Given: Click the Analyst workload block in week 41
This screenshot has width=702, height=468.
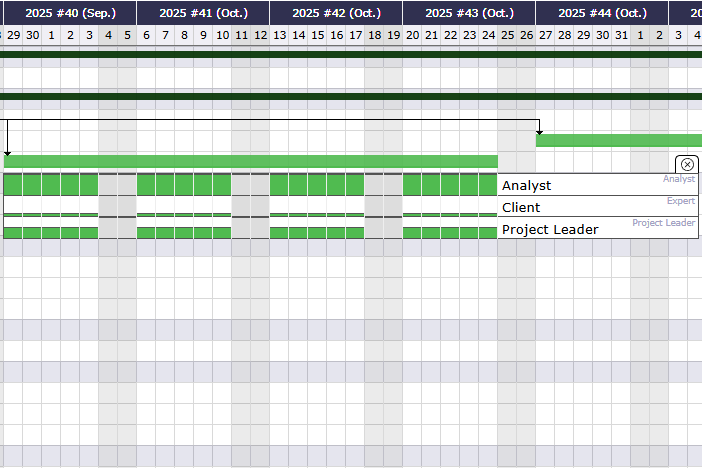Looking at the screenshot, I should tap(184, 185).
